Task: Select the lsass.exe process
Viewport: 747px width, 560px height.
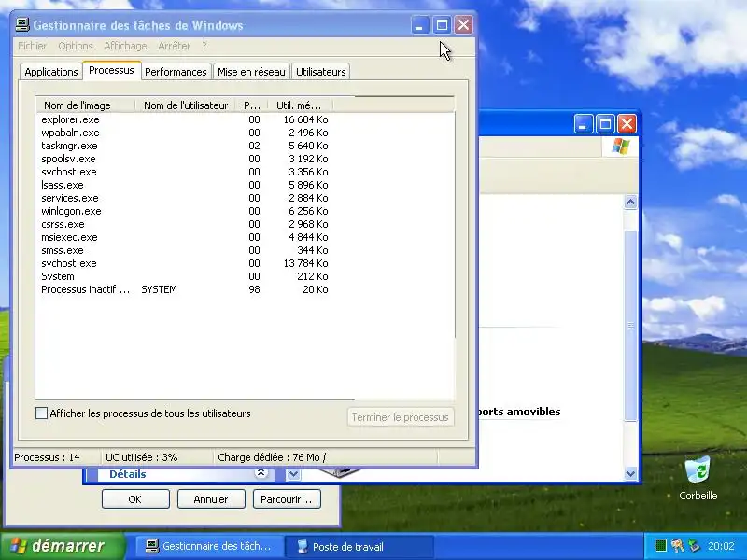Action: coord(185,185)
